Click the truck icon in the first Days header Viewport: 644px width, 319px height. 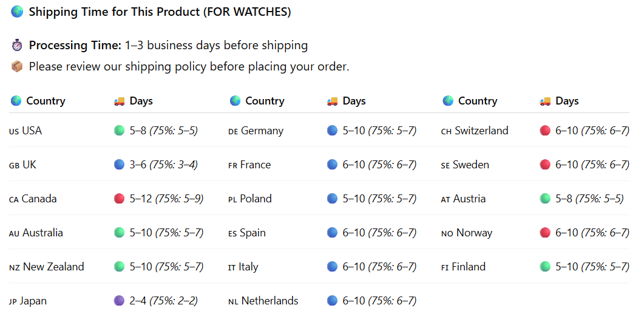click(120, 101)
